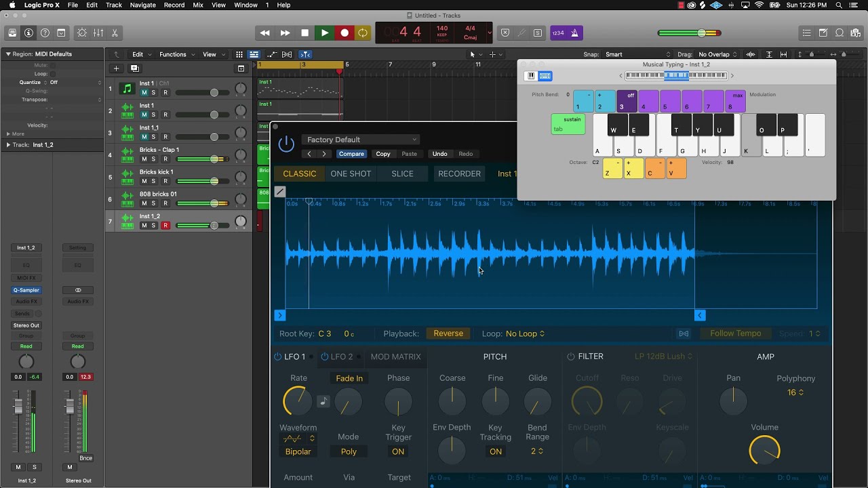The image size is (868, 488).
Task: Adjust the Bricks kick 1 volume slider
Action: pyautogui.click(x=202, y=181)
